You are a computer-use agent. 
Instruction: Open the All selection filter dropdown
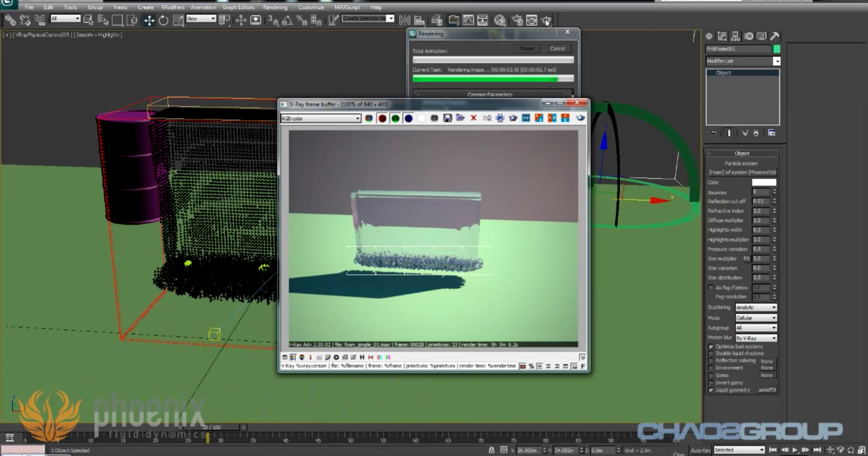pyautogui.click(x=66, y=19)
